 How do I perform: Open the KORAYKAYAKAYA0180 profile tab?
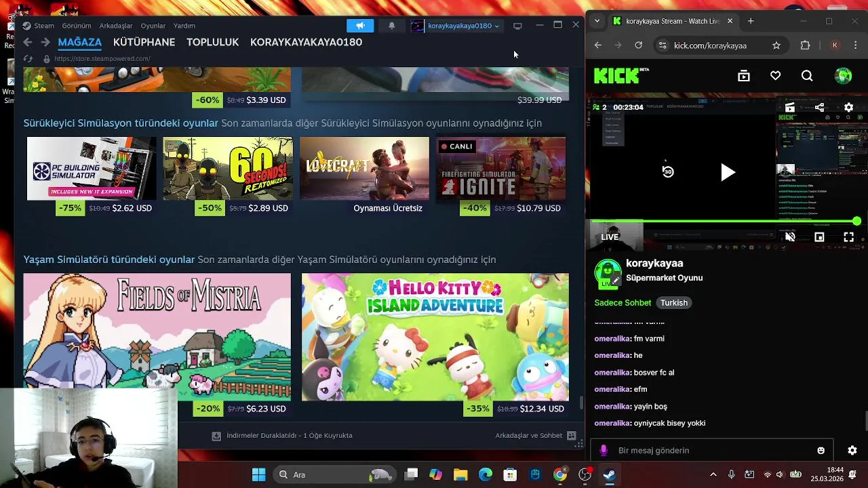[306, 42]
